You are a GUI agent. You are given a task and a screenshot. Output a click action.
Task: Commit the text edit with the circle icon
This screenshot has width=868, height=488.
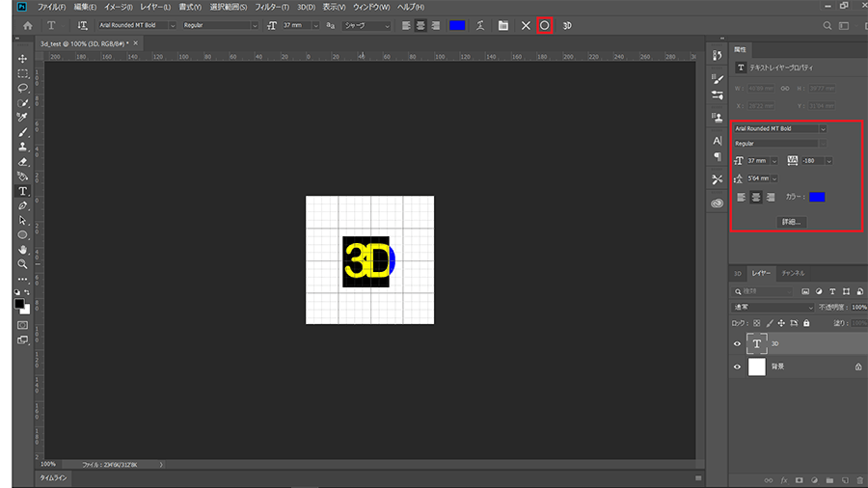pos(545,25)
